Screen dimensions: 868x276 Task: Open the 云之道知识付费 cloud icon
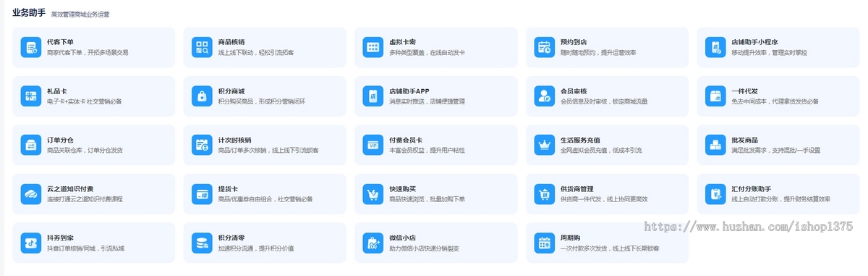pos(30,193)
